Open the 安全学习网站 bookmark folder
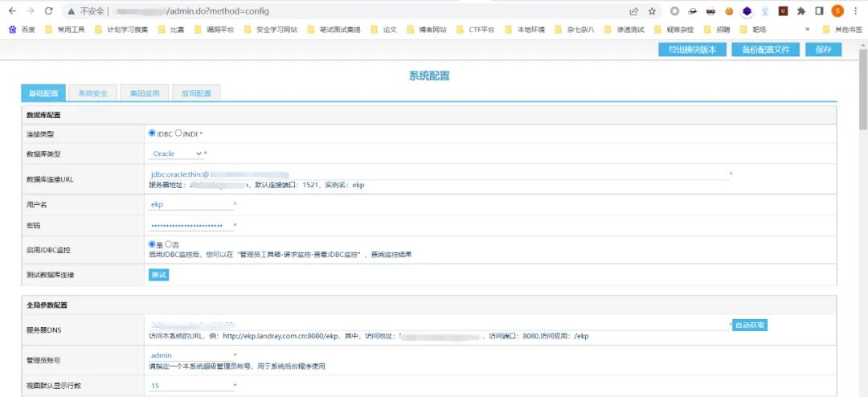Image resolution: width=868 pixels, height=397 pixels. coord(271,30)
